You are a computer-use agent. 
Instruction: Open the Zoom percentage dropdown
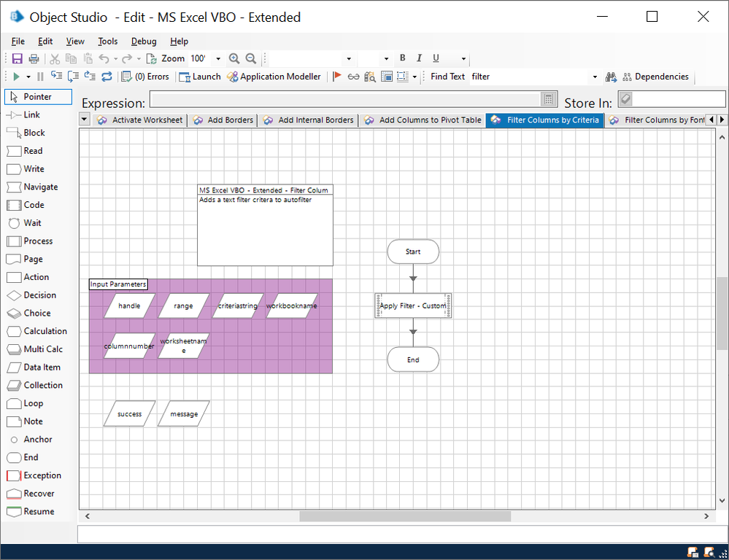[x=218, y=58]
